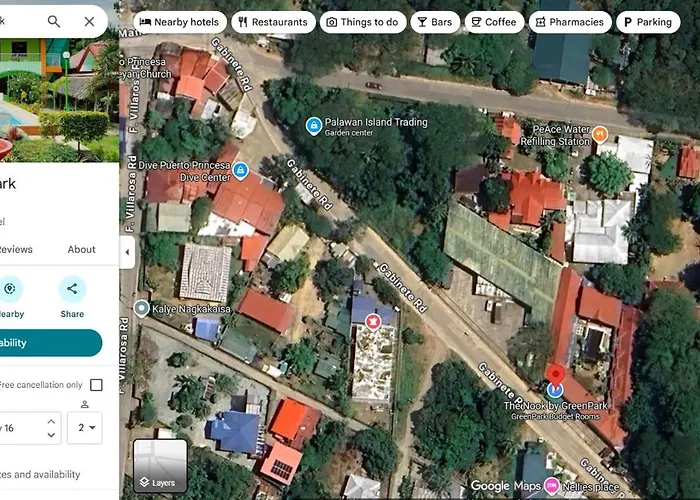700x500 pixels.
Task: Click Nellies place text label
Action: click(x=590, y=487)
